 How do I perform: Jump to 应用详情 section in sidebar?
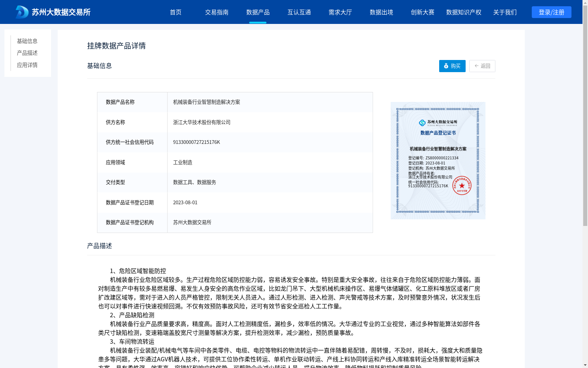(x=27, y=65)
